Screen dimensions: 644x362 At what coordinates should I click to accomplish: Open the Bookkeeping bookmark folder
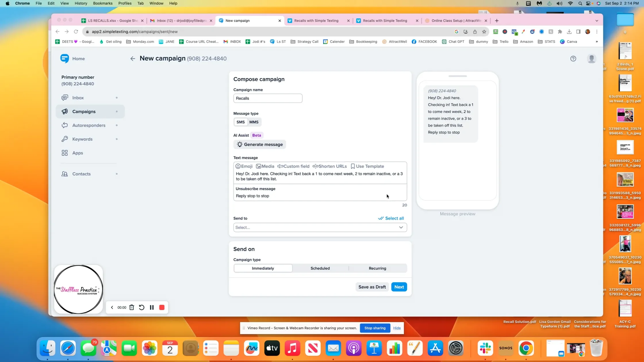[363, 42]
